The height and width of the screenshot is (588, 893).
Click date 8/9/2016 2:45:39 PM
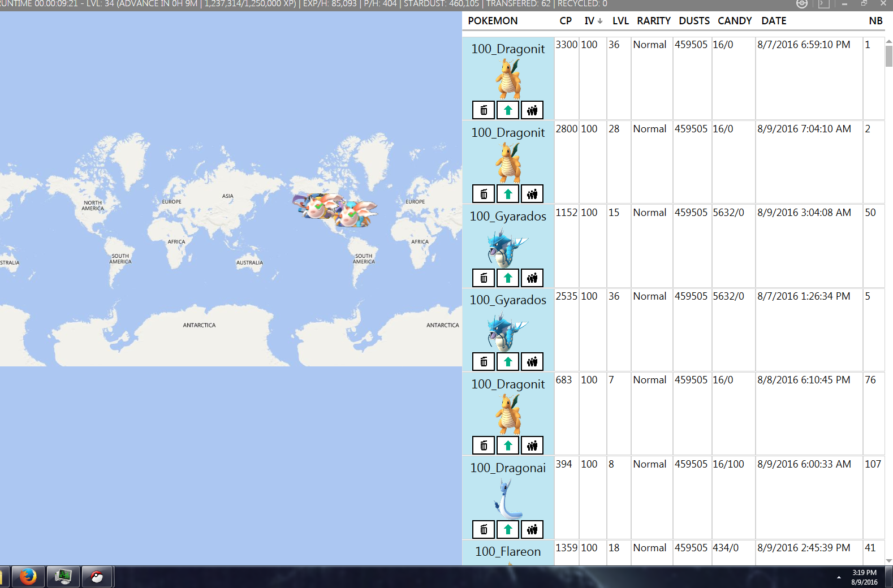pos(804,548)
